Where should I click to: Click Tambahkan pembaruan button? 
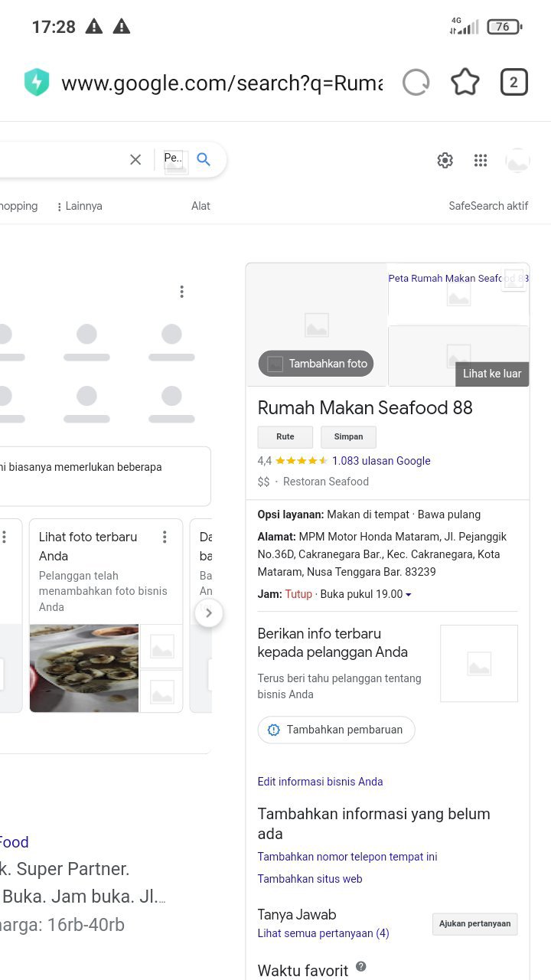(x=336, y=730)
